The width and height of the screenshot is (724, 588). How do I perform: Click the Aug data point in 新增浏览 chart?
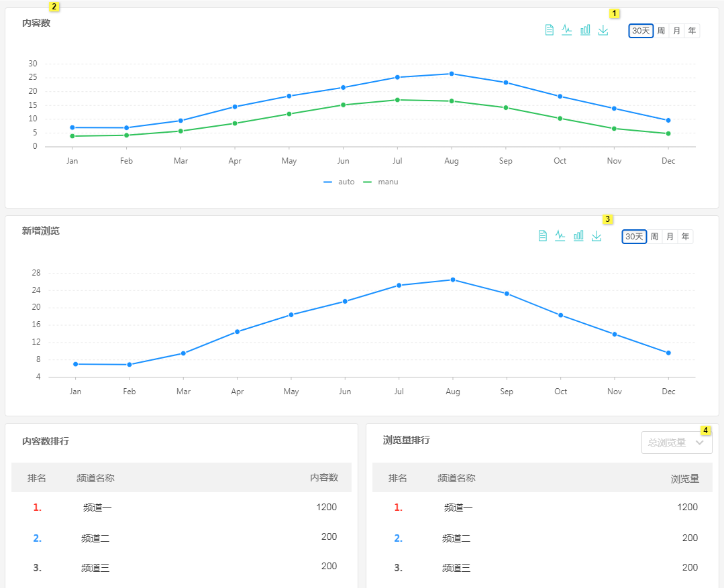[452, 280]
